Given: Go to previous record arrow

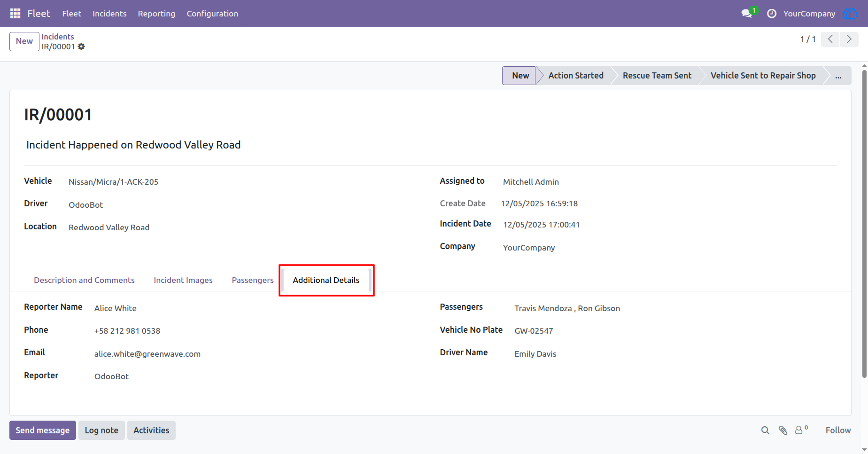Looking at the screenshot, I should (x=830, y=39).
